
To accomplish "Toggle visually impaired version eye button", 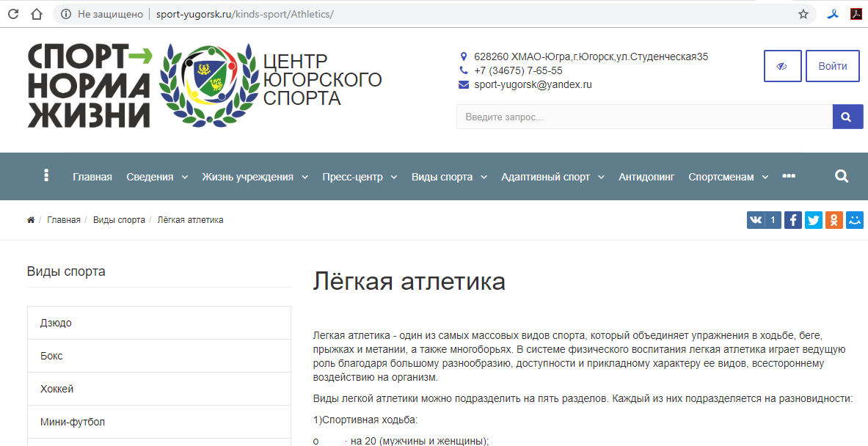I will [781, 67].
